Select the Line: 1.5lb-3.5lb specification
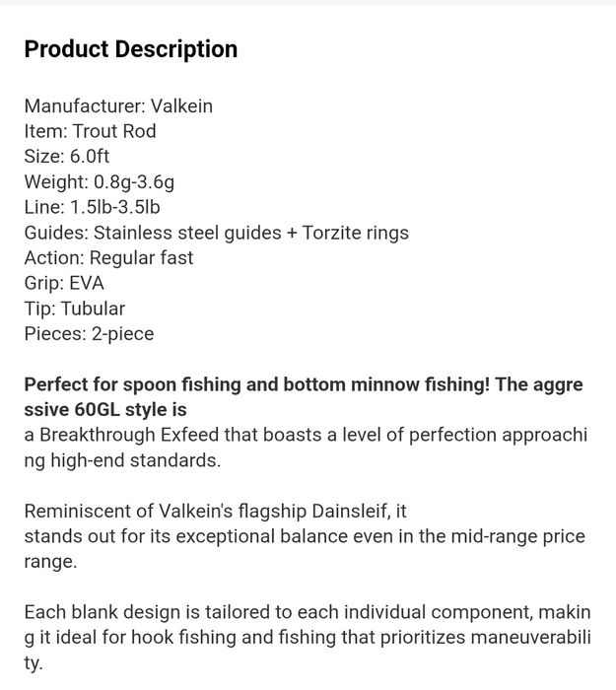Viewport: 616px width, 690px height. (92, 207)
